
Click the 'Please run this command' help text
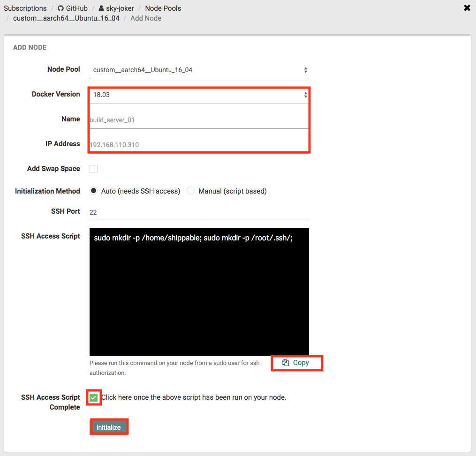click(x=174, y=368)
